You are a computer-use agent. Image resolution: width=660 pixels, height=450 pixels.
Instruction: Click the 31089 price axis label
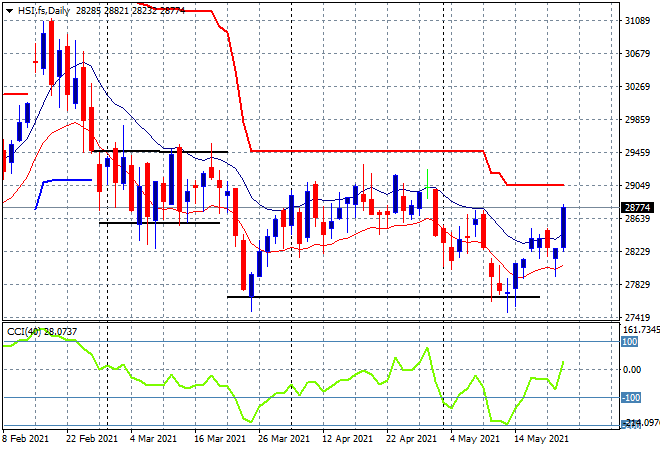coord(637,21)
